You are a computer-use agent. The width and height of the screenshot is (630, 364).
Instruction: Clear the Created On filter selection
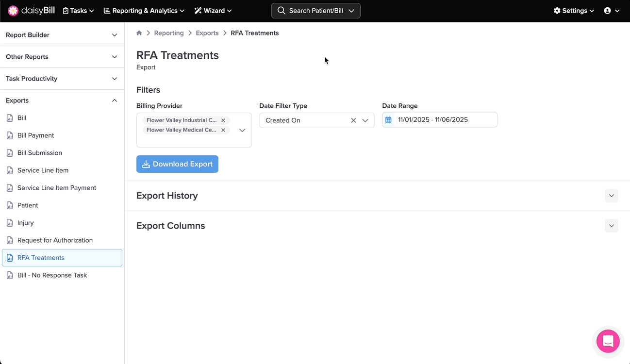click(353, 120)
